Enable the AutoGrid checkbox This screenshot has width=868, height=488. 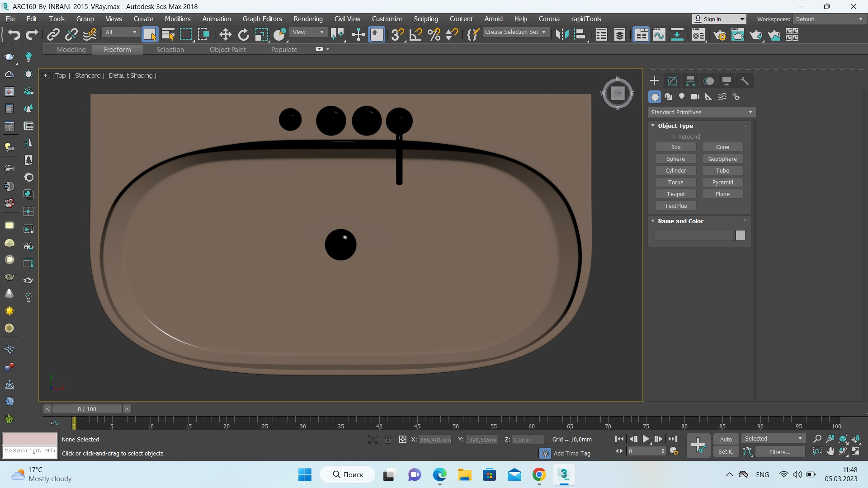coord(673,136)
